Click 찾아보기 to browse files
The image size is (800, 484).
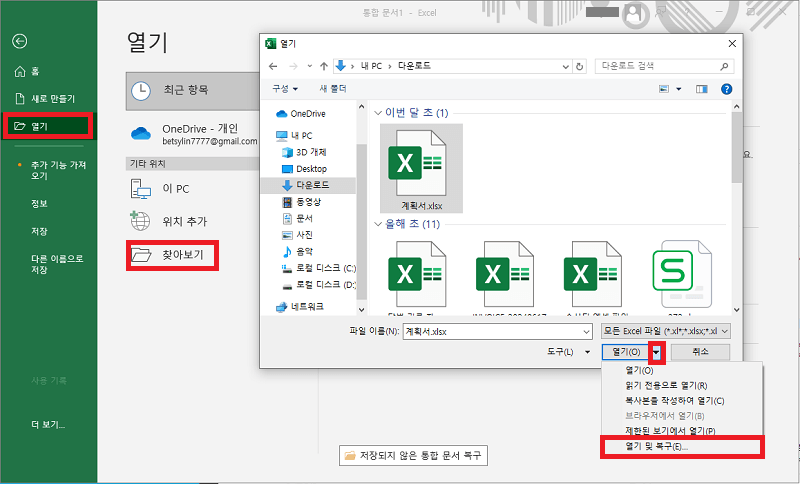coord(172,255)
